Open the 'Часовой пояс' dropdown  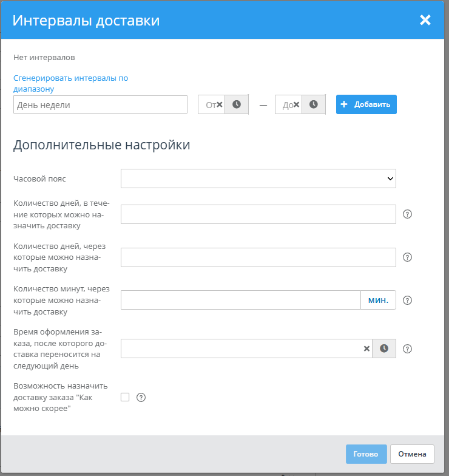(x=258, y=178)
